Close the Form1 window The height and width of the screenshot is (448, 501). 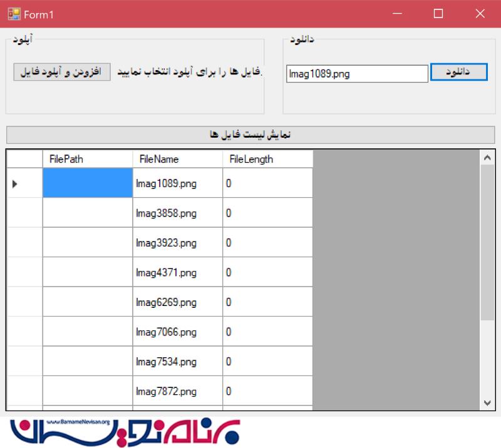pos(480,14)
